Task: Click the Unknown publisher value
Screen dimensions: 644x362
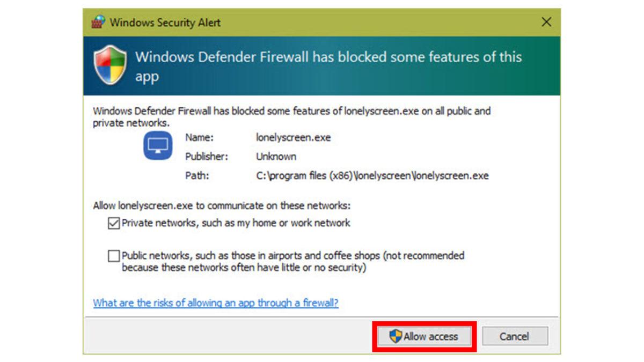Action: [x=276, y=157]
